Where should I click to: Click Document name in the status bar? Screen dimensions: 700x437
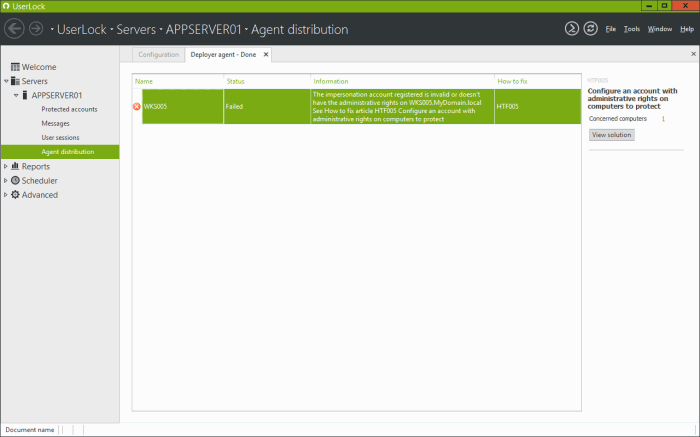pos(30,430)
